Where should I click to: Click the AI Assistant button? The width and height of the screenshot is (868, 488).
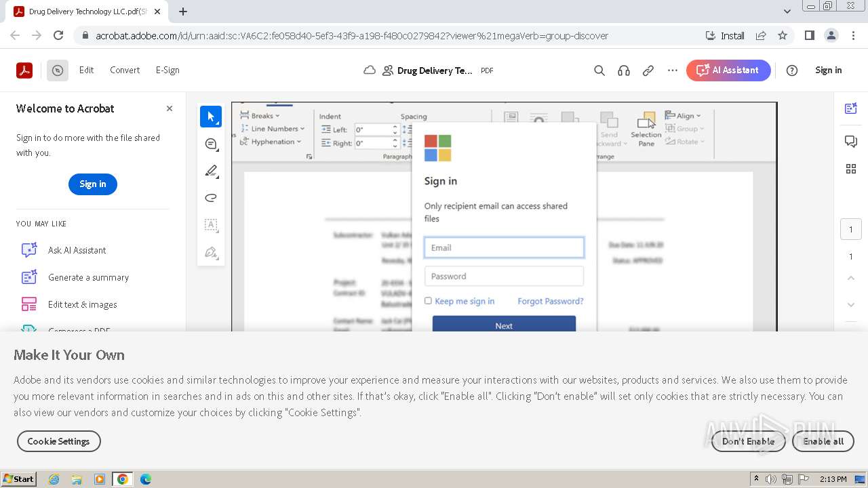point(728,70)
